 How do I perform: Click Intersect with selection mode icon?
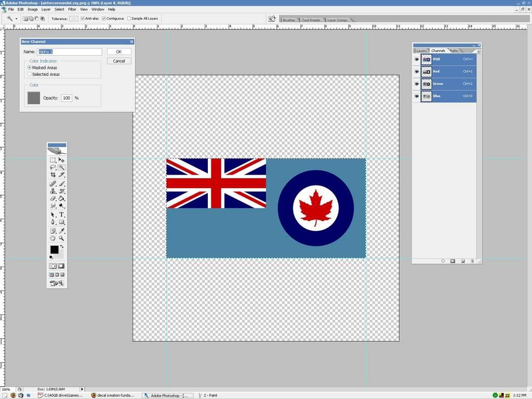coord(43,19)
